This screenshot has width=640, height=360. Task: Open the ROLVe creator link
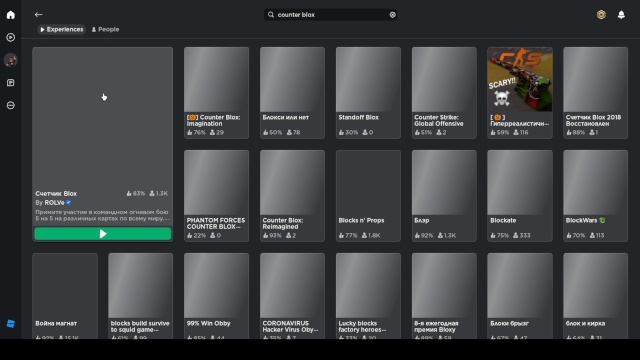click(x=54, y=202)
